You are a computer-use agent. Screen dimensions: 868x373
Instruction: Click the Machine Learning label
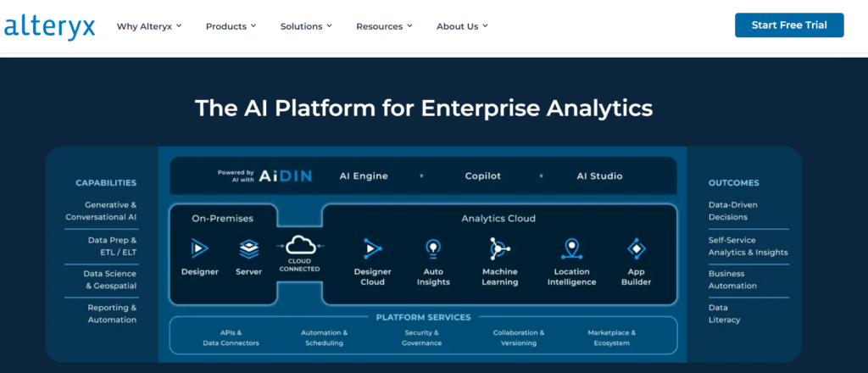pos(500,276)
